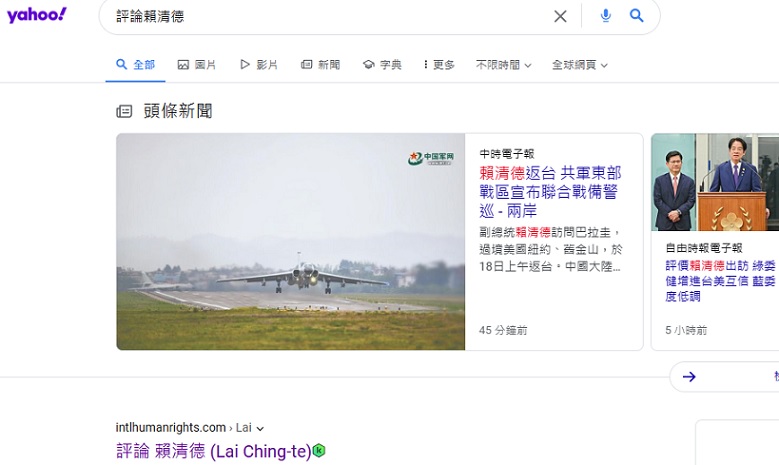Show next headlines with right arrow

tap(689, 377)
